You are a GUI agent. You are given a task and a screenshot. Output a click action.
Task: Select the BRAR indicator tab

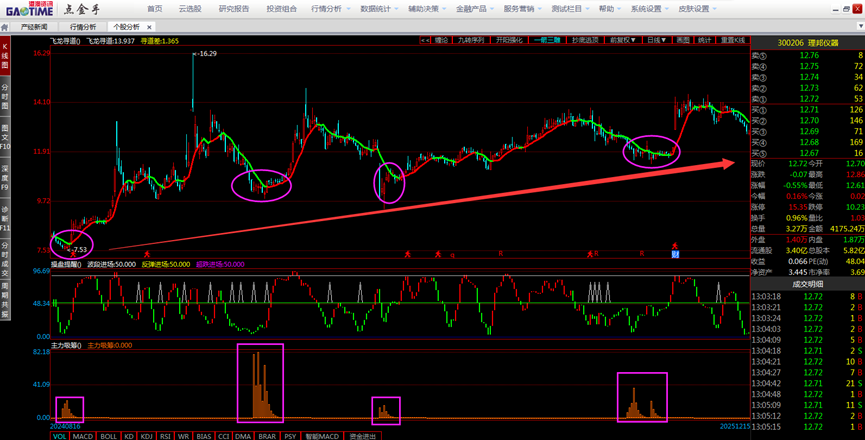pyautogui.click(x=267, y=436)
